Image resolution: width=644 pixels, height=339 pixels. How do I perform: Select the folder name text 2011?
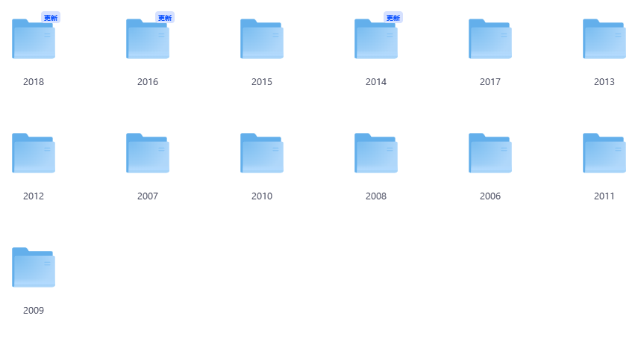(604, 196)
